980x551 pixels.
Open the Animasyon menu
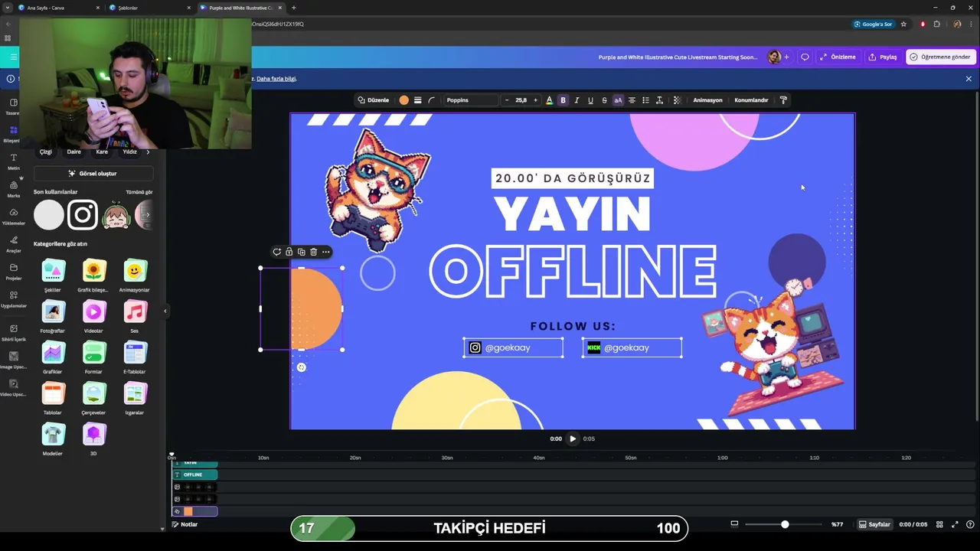pos(707,100)
